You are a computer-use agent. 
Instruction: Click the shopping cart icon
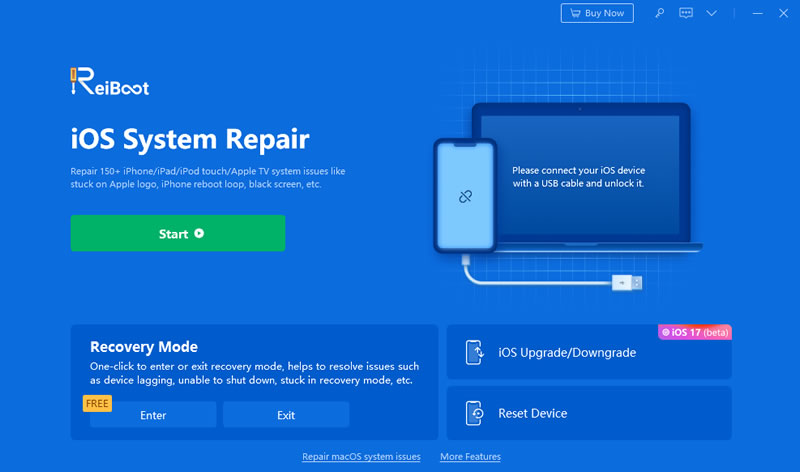tap(576, 13)
